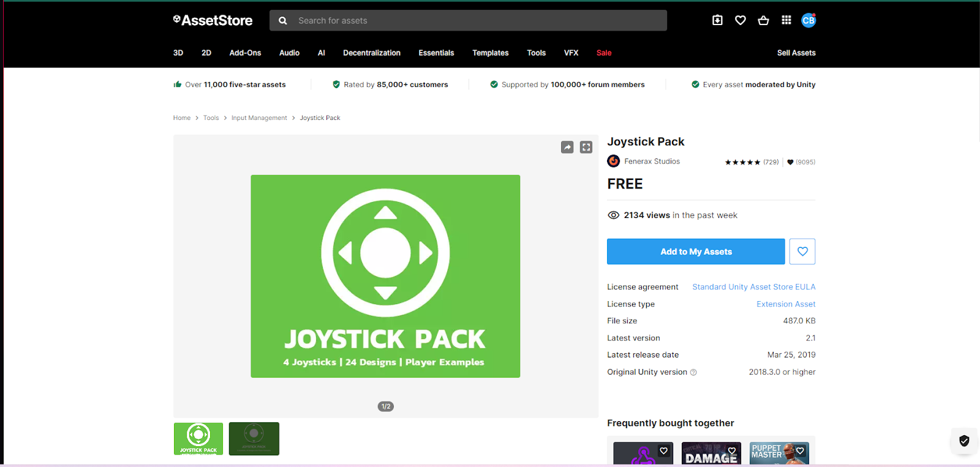980x467 pixels.
Task: Click Add to My Assets button
Action: click(696, 252)
